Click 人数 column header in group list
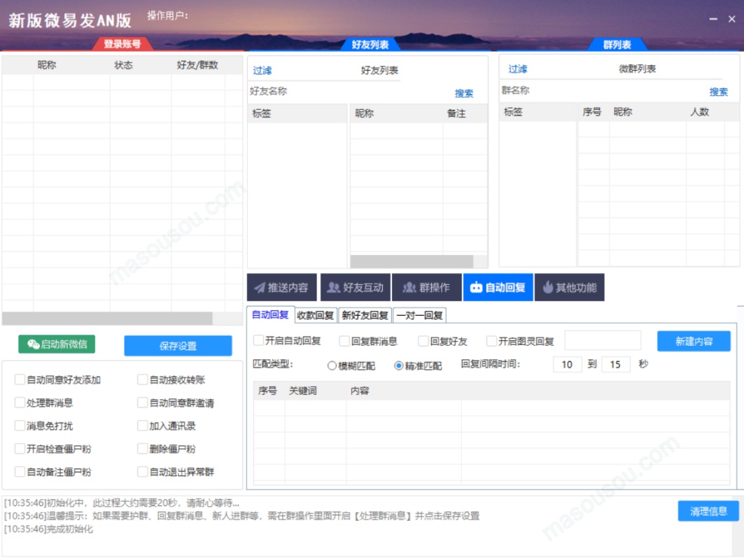 tap(699, 112)
